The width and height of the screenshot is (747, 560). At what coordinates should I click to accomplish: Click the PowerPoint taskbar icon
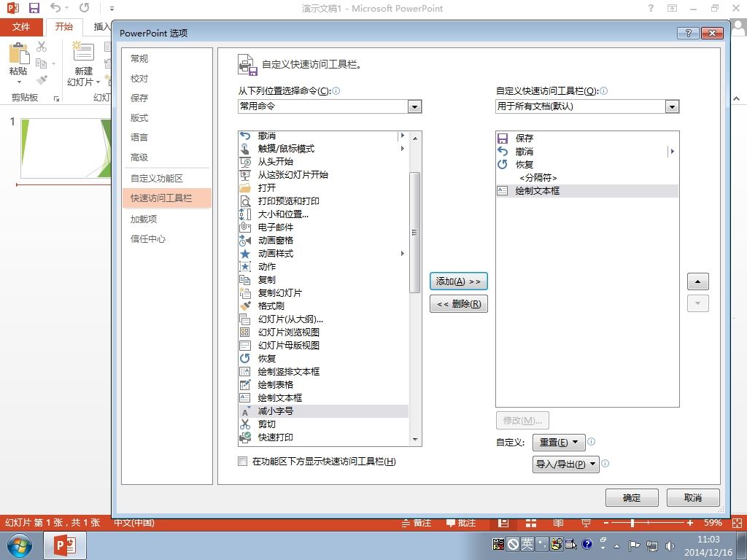tap(65, 545)
